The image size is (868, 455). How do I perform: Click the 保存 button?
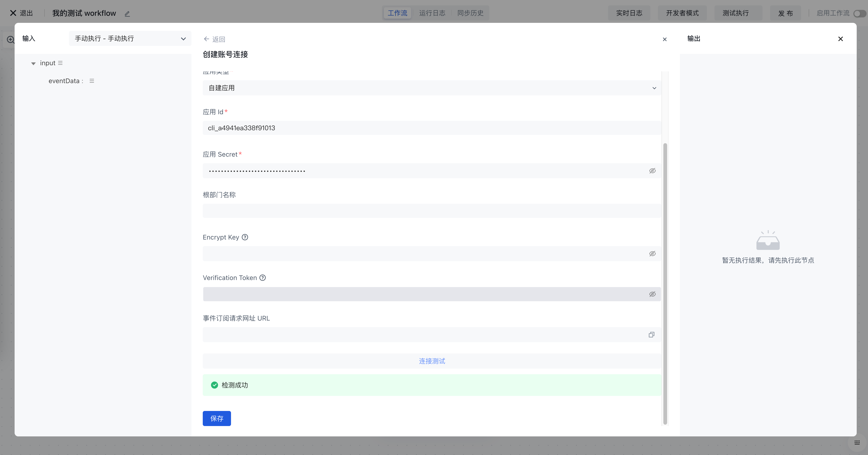(x=217, y=418)
